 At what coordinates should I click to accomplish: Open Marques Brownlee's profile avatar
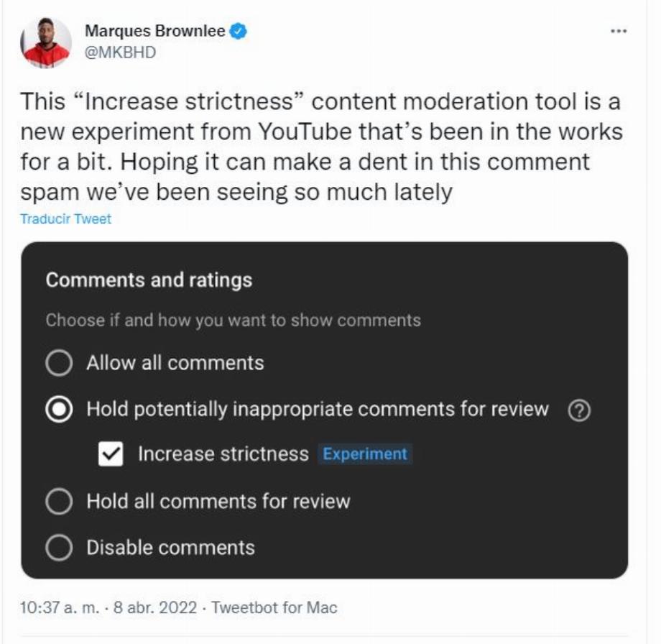click(45, 42)
